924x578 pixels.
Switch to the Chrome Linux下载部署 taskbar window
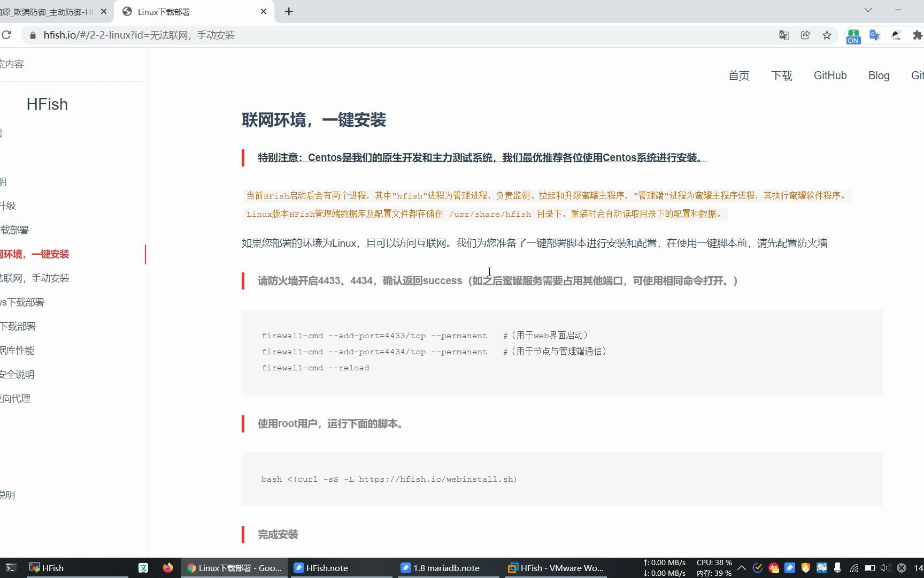[234, 568]
